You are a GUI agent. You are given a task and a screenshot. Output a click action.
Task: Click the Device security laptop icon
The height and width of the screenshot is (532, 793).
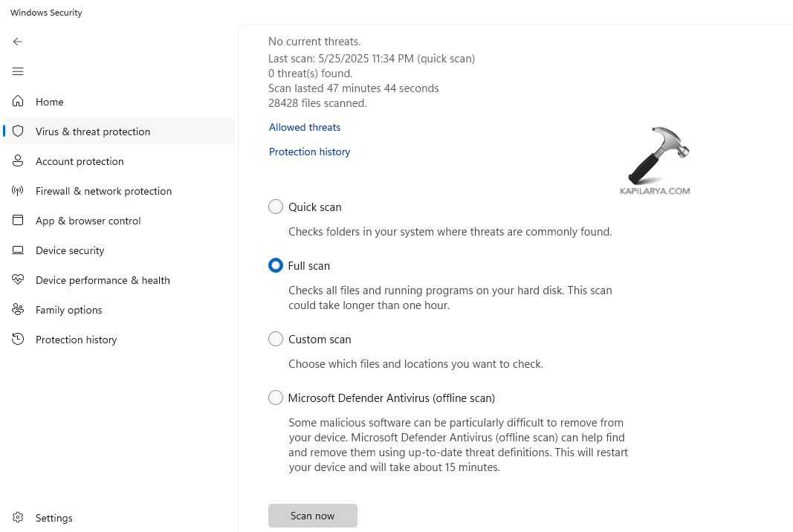pos(18,250)
